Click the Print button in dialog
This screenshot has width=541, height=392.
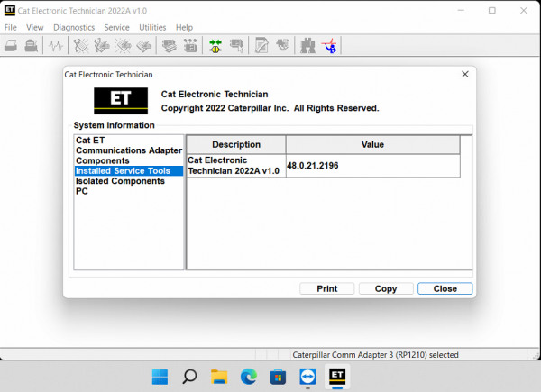326,288
